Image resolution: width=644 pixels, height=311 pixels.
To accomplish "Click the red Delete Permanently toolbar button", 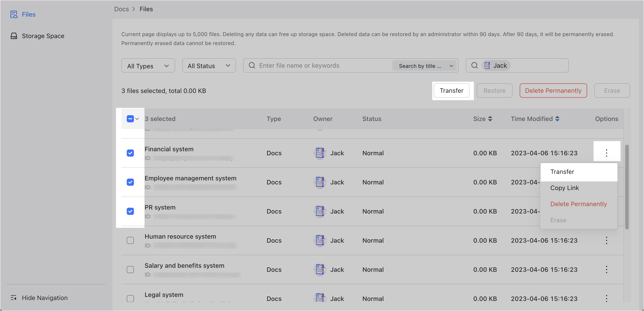I will 553,91.
